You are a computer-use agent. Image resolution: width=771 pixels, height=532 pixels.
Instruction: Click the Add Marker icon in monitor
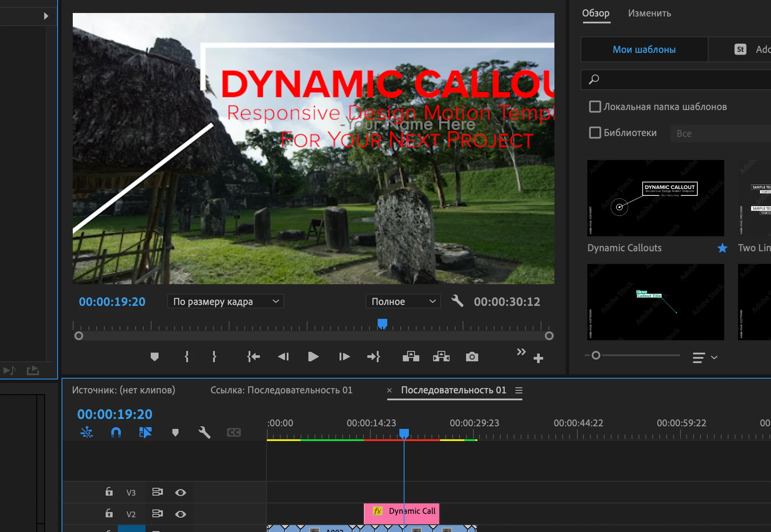pyautogui.click(x=155, y=357)
